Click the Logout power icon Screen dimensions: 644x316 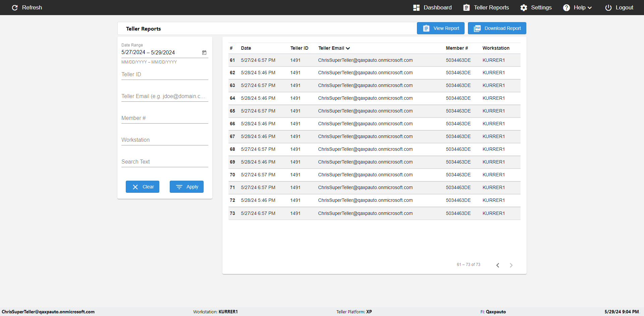pyautogui.click(x=608, y=8)
